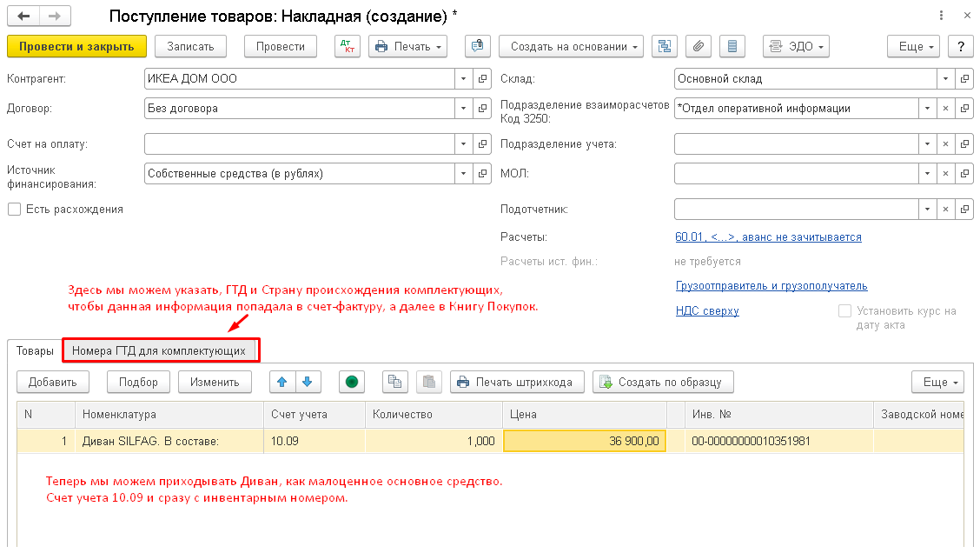Expand the Подразделение взаиморасчетов dropdown

[927, 108]
